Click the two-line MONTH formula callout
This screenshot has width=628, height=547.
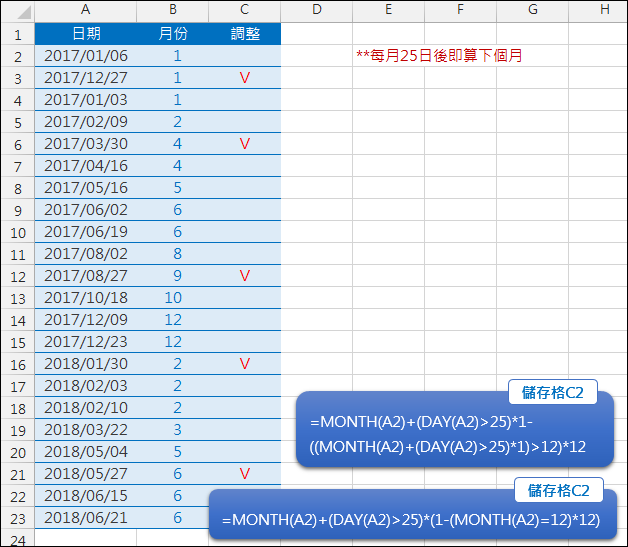point(455,430)
